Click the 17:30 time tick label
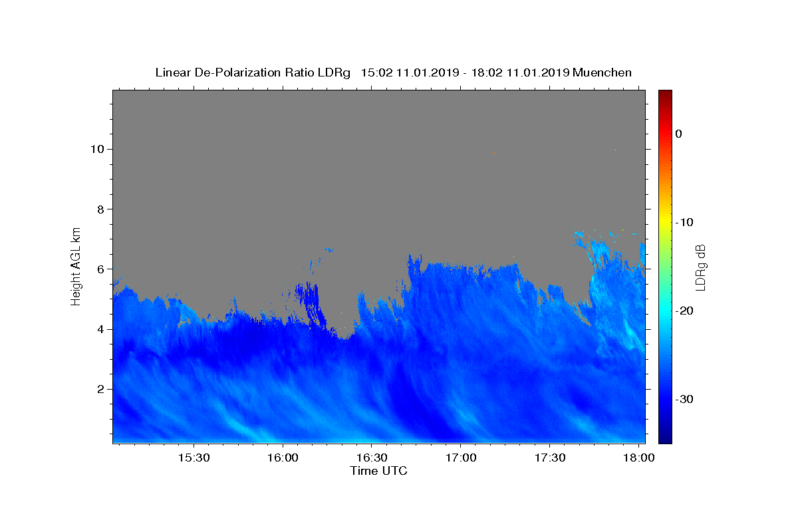 [550, 458]
